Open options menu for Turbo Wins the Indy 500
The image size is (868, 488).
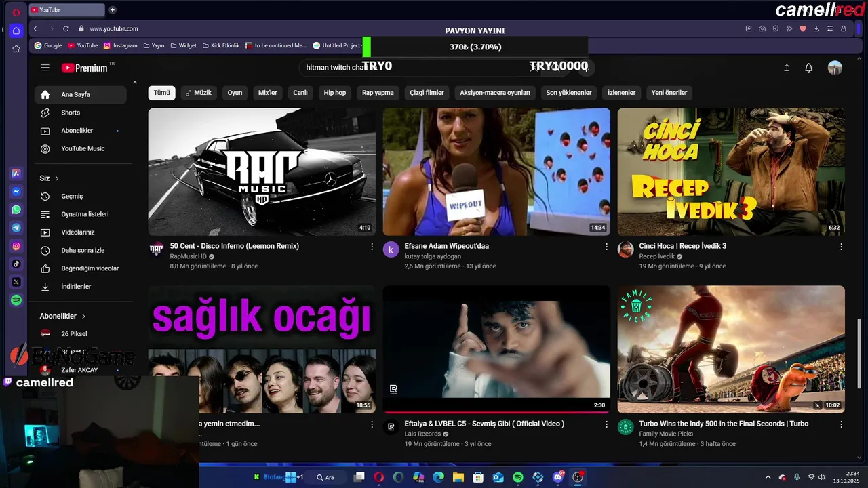click(x=841, y=424)
